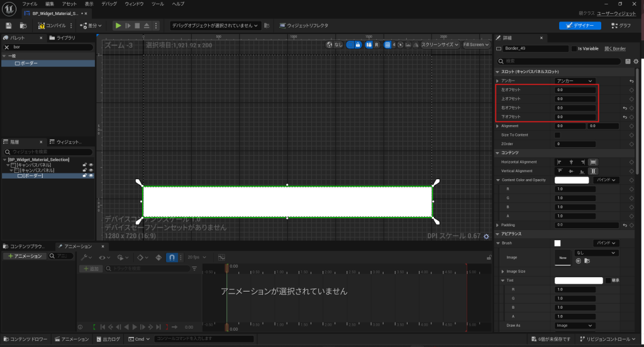Open the Widget Reflector tool
644x347 pixels.
(303, 26)
